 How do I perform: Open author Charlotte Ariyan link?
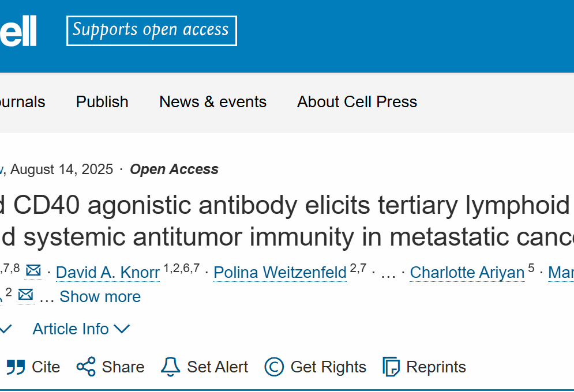[x=467, y=273]
